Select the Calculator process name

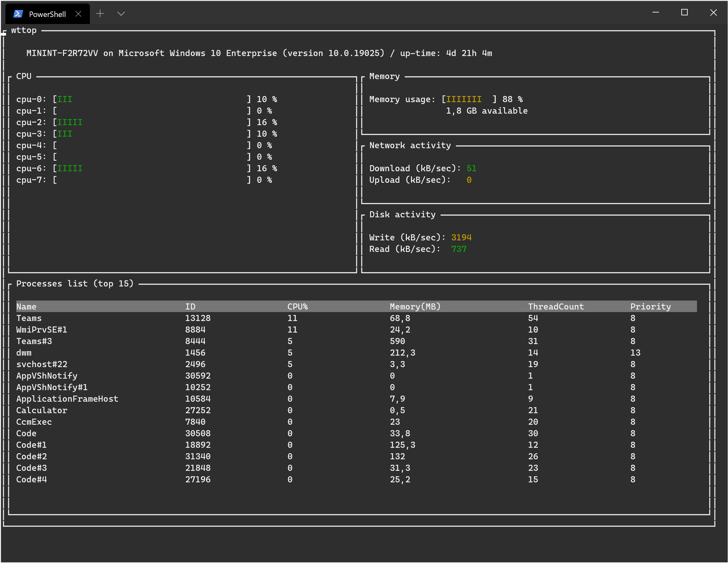click(42, 410)
